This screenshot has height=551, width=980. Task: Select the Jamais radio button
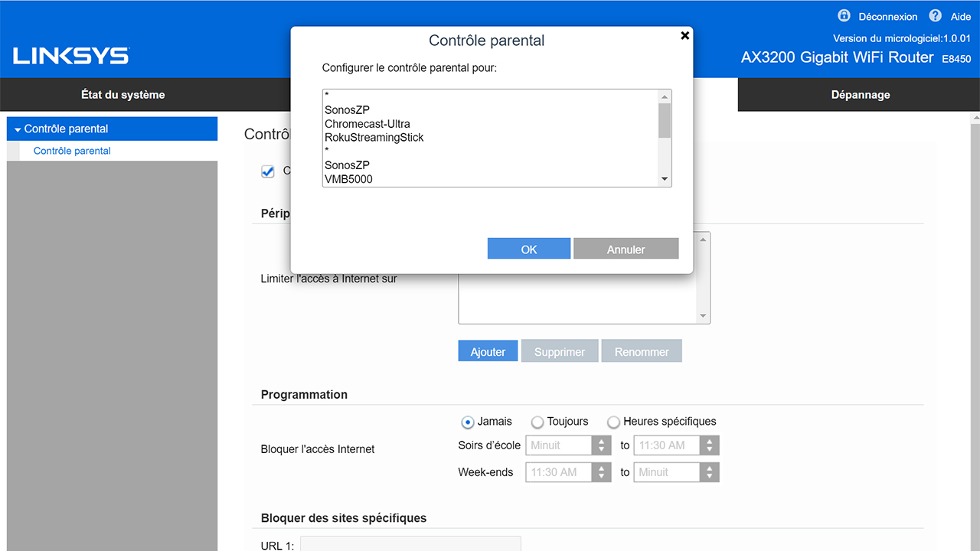tap(468, 422)
